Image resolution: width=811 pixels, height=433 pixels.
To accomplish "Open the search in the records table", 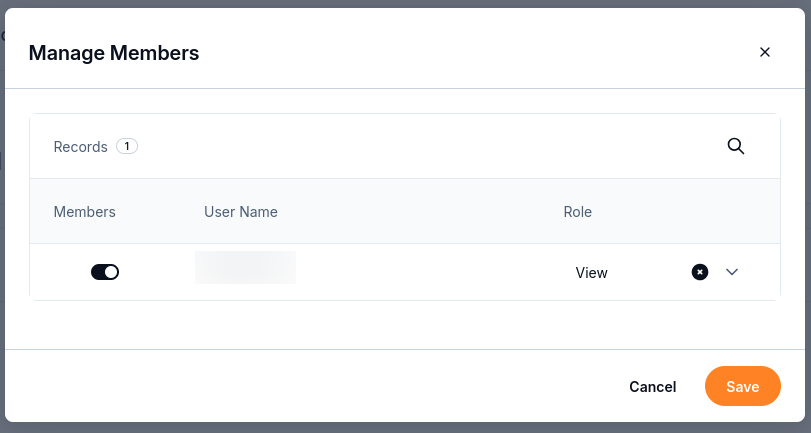I will 735,146.
